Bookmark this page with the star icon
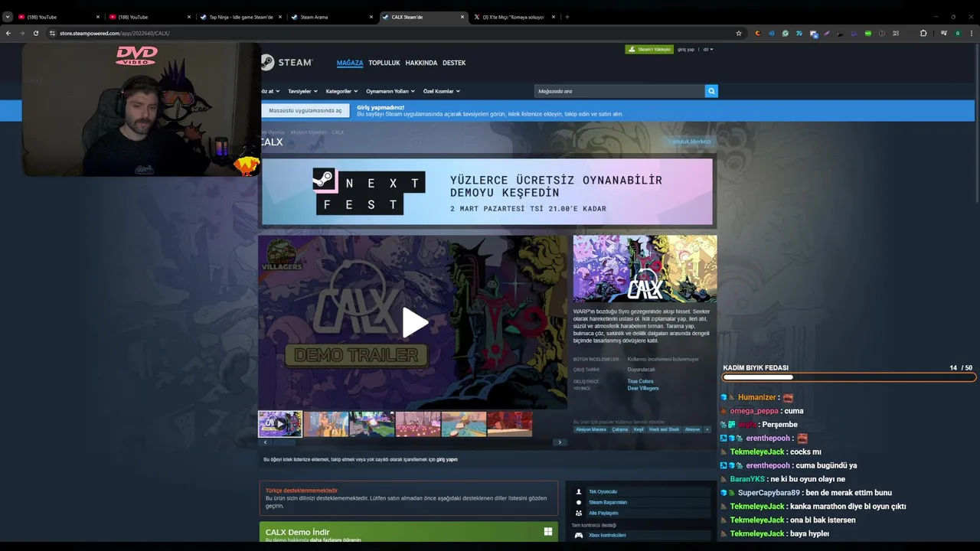The image size is (980, 551). click(x=739, y=33)
